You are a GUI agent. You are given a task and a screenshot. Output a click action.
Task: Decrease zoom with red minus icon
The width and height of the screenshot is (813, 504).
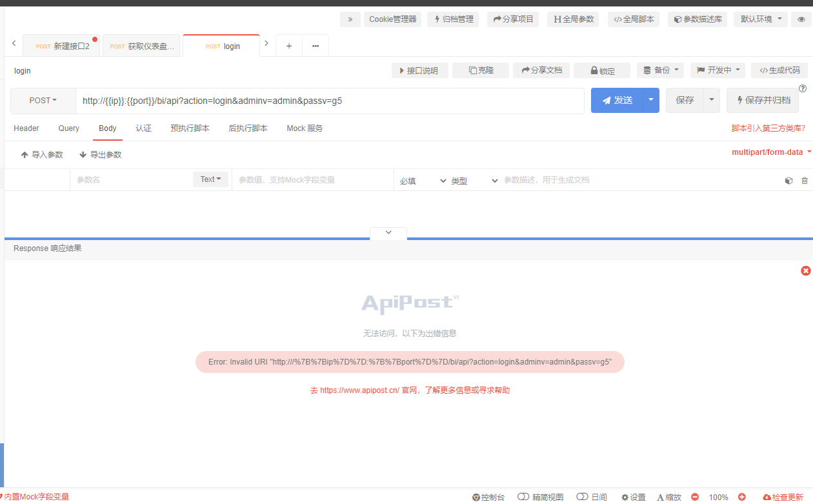click(x=695, y=497)
